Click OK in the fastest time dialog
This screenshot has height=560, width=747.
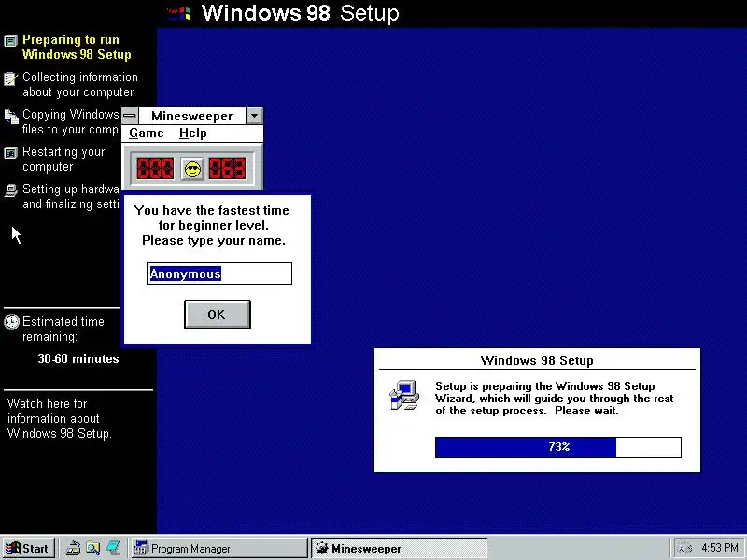218,315
